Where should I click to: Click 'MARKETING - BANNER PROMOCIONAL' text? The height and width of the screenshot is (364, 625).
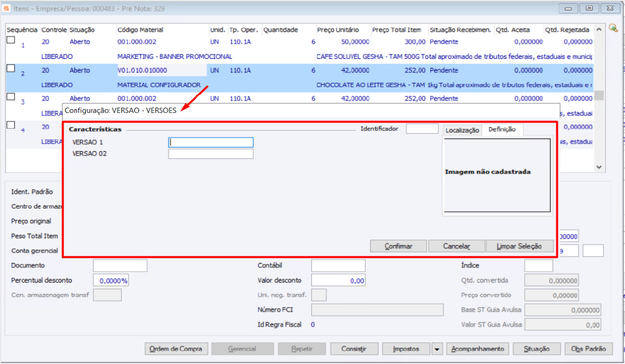[x=174, y=56]
